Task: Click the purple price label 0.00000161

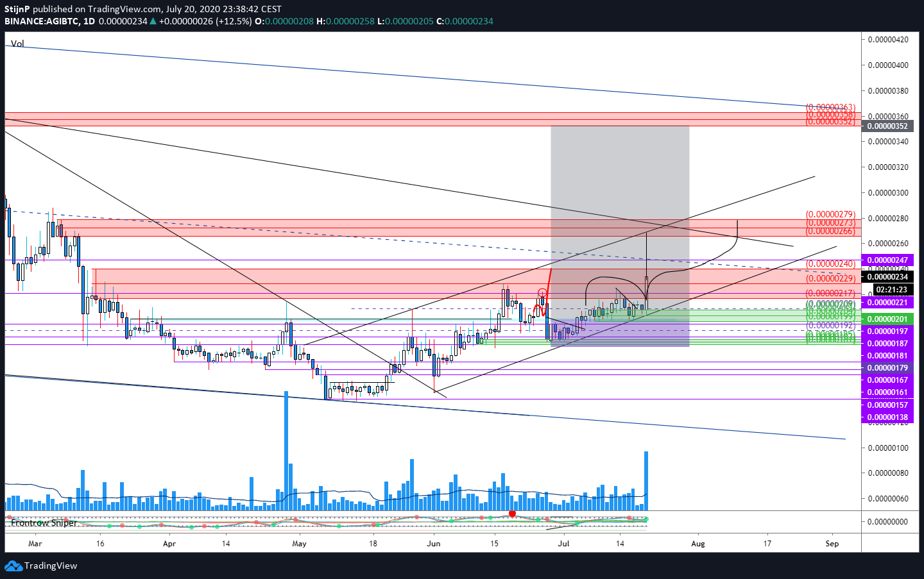Action: [x=887, y=392]
